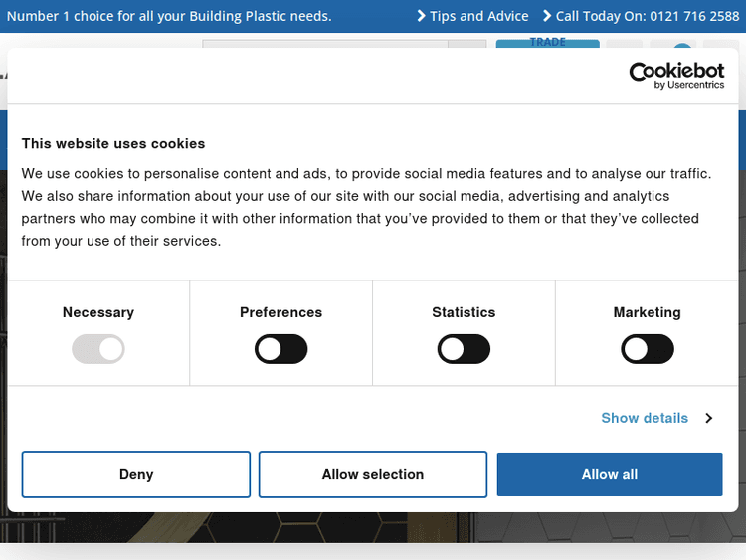Viewport: 746px width, 560px height.
Task: Turn on the Marketing cookies switch
Action: (647, 349)
